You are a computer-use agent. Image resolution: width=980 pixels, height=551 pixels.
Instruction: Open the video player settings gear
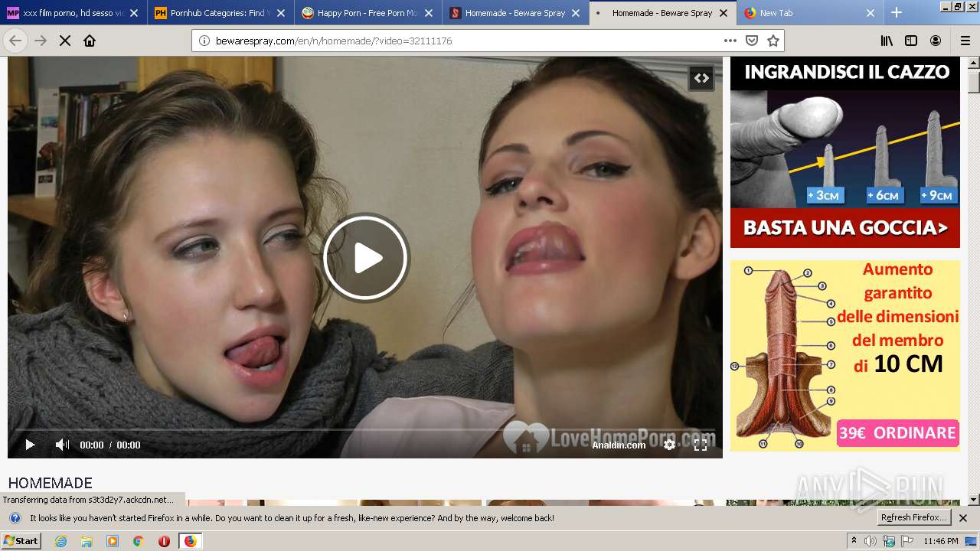pyautogui.click(x=670, y=445)
